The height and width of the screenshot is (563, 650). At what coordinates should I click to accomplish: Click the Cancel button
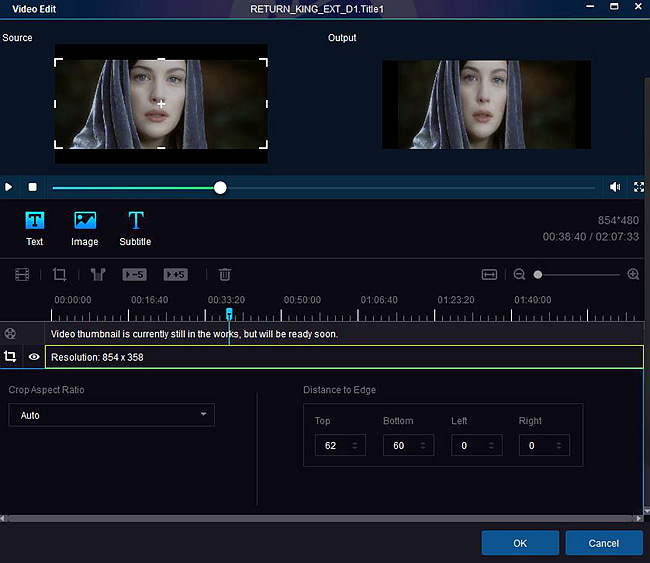tap(604, 543)
